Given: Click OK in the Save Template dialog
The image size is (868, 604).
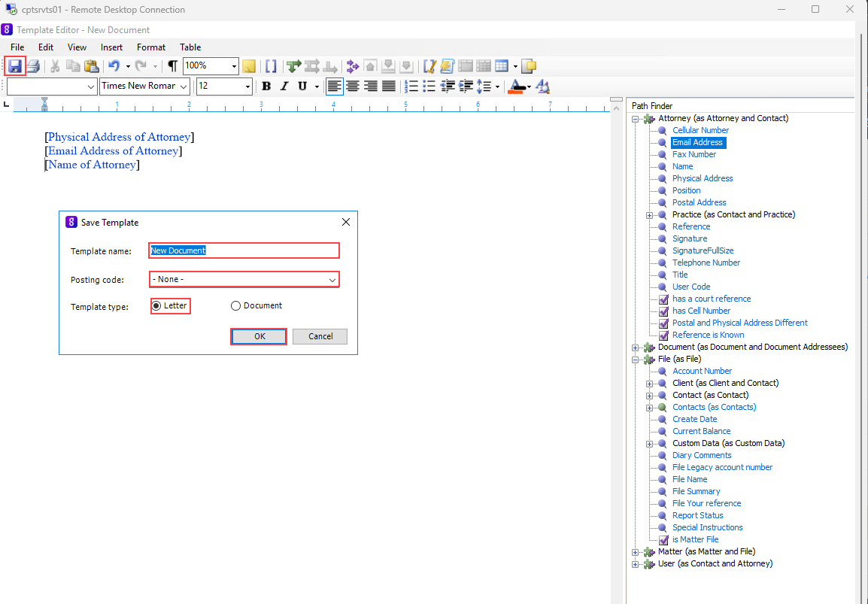Looking at the screenshot, I should point(259,336).
